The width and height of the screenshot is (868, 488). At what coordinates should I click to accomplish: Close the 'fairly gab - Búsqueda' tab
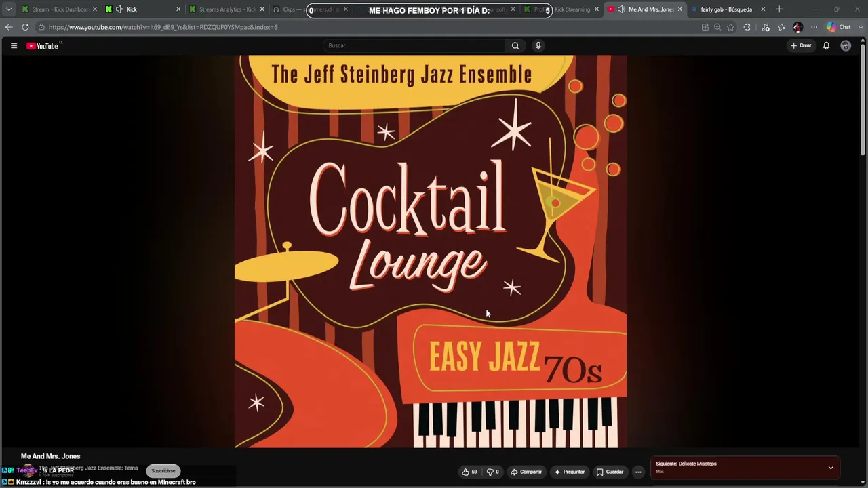click(763, 9)
